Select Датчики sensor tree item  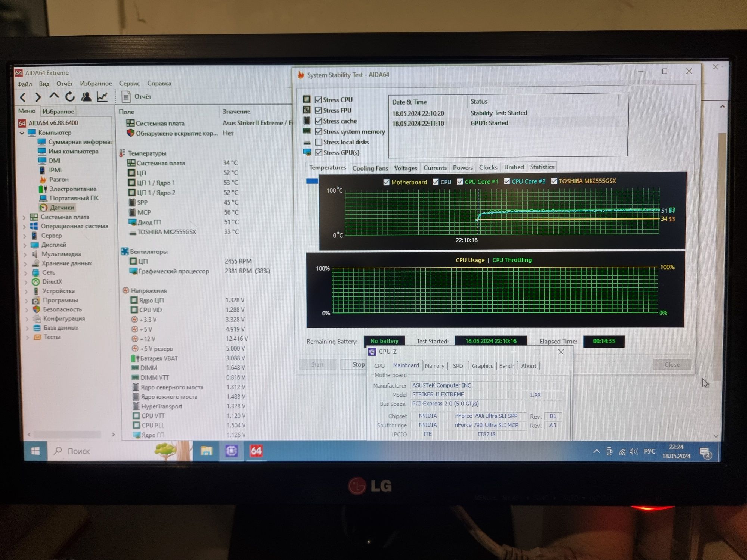57,208
